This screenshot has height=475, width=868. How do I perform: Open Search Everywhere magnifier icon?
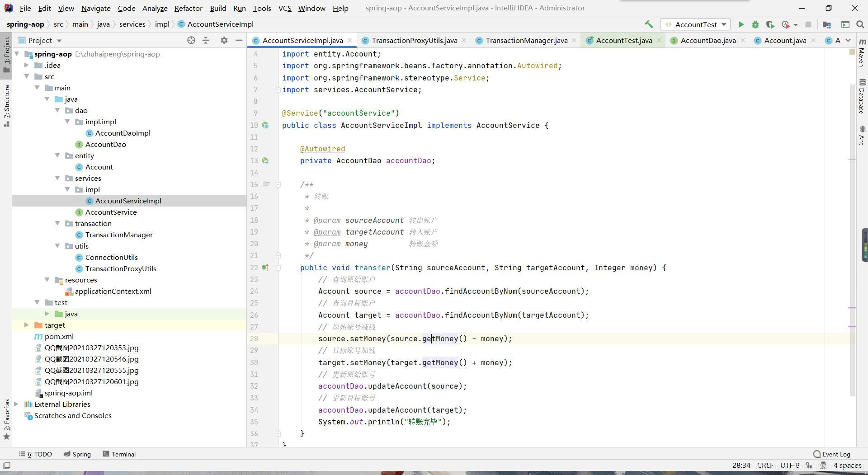[x=860, y=24]
